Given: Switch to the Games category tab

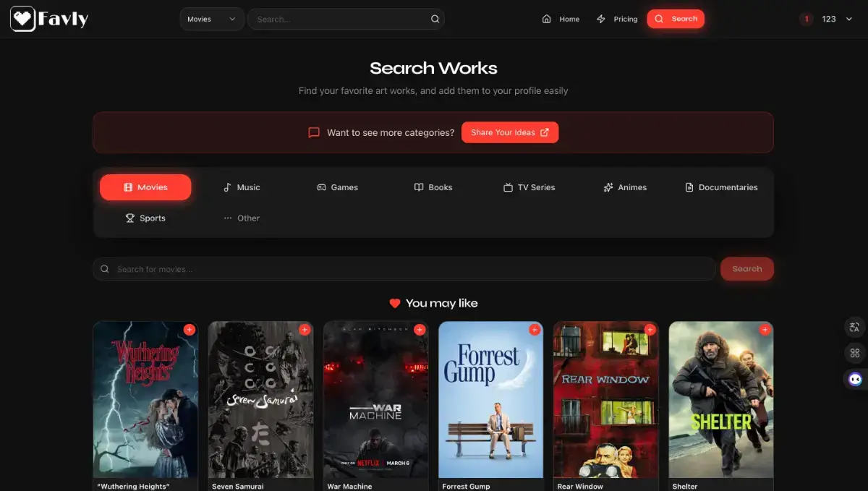Looking at the screenshot, I should [338, 187].
